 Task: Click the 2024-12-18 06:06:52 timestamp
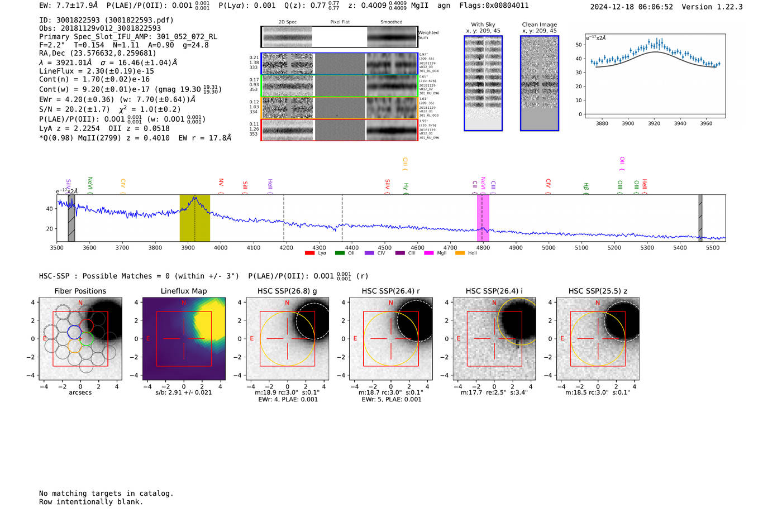631,7
